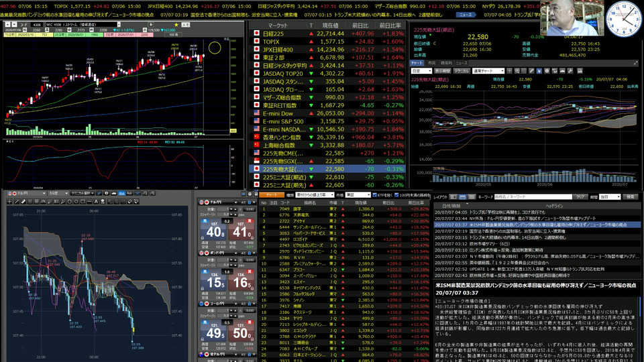Click GBP/JPY sell price 134.15 button
The height and width of the screenshot is (362, 644).
coord(215,281)
